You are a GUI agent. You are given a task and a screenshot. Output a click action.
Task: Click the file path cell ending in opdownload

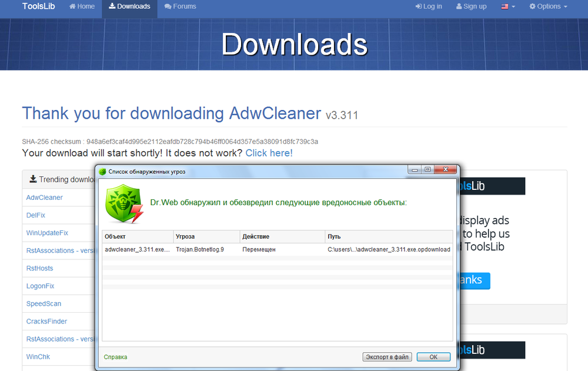click(389, 249)
